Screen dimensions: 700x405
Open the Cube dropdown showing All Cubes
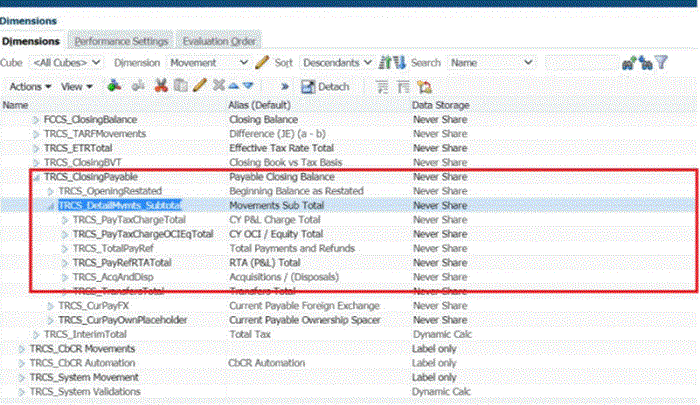point(66,63)
